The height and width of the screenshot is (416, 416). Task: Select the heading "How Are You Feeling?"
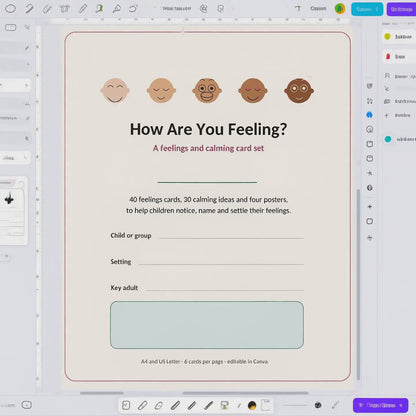pos(208,129)
